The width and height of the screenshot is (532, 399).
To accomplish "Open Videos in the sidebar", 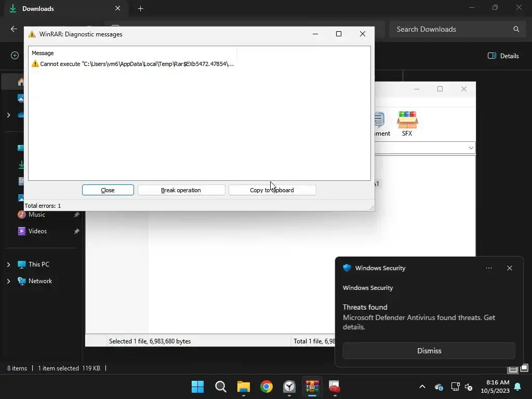I will coord(37,231).
